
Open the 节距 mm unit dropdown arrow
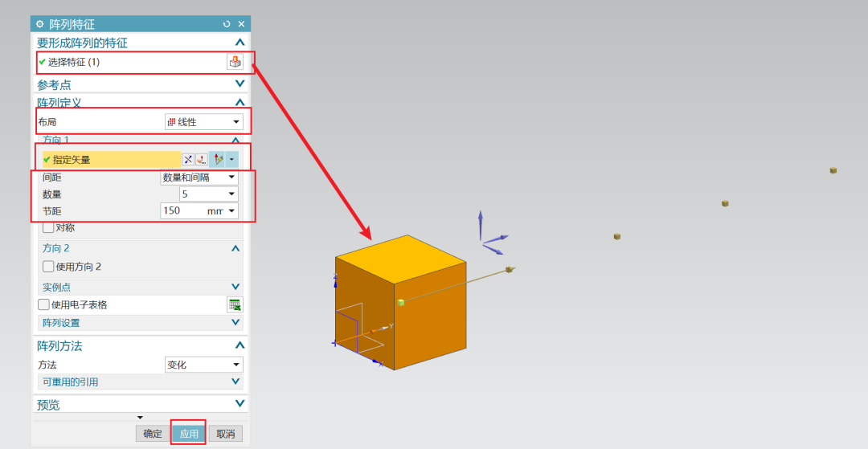coord(232,211)
